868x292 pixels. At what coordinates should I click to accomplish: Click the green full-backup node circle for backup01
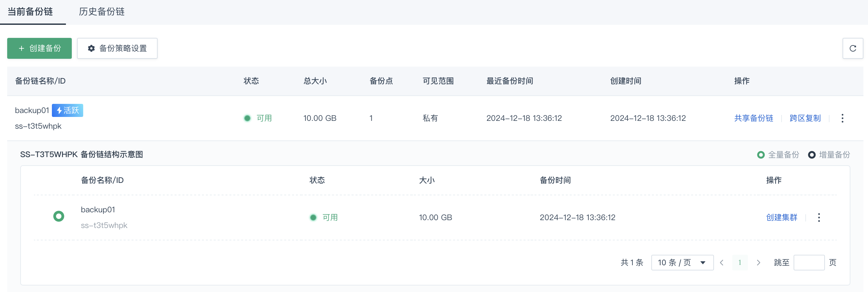click(x=59, y=216)
